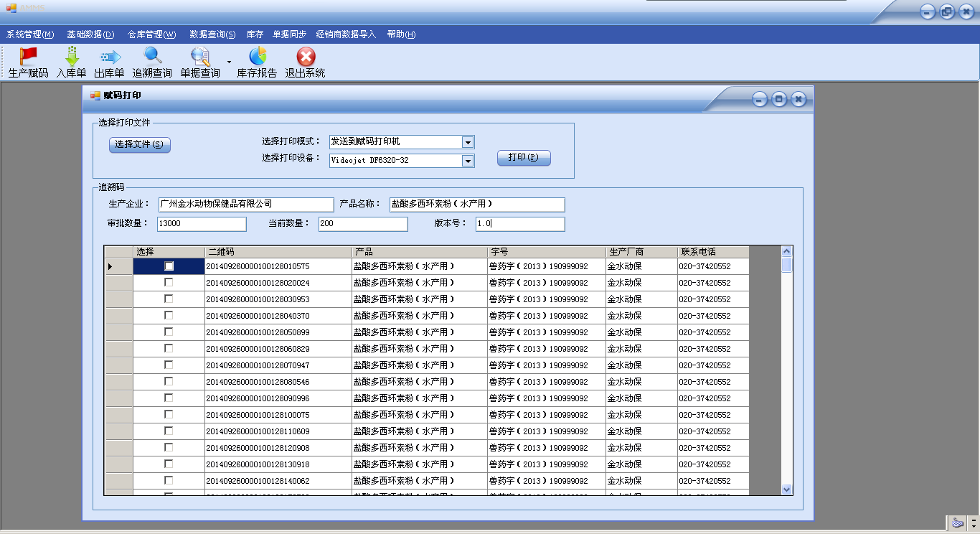The image size is (980, 534).
Task: Open the 系统管理(M) menu
Action: (30, 34)
